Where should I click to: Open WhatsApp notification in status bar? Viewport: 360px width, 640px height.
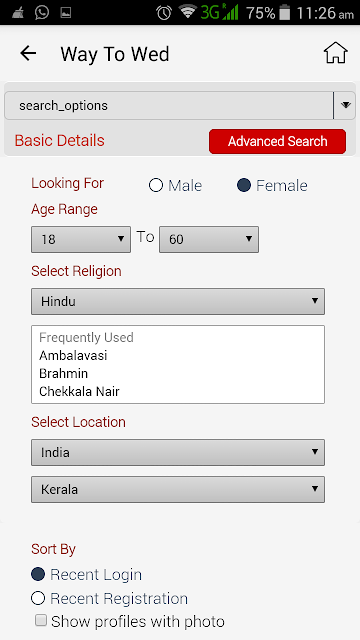(42, 12)
